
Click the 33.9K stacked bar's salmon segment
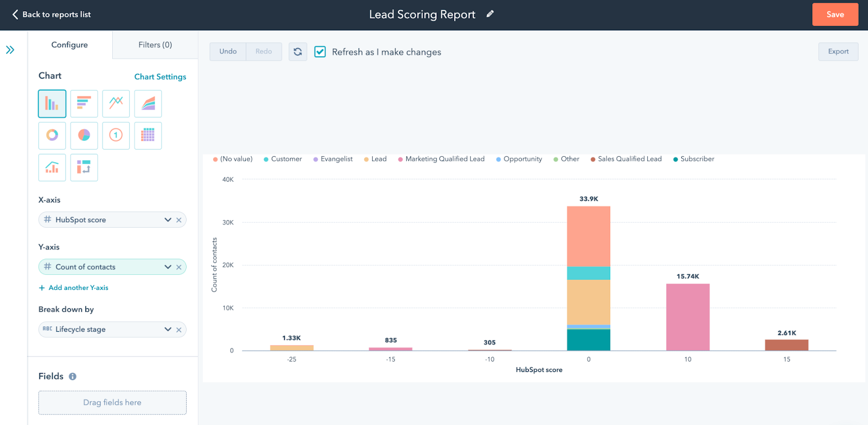tap(589, 236)
